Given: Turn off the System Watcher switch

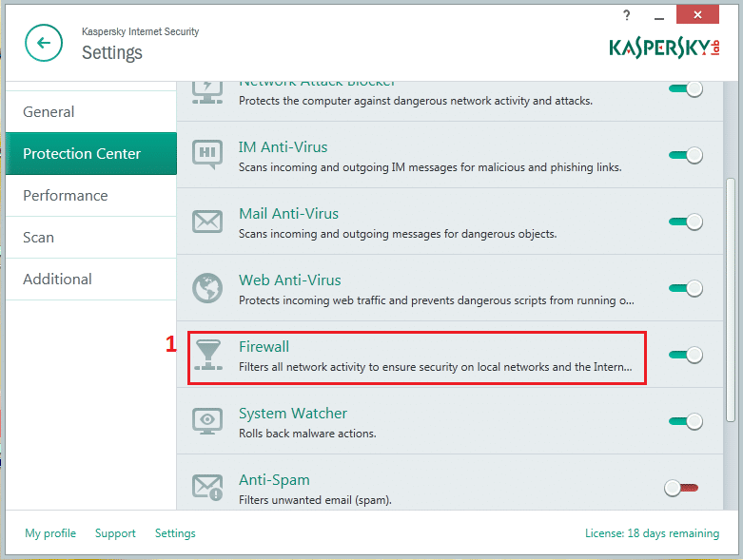Looking at the screenshot, I should click(x=686, y=421).
